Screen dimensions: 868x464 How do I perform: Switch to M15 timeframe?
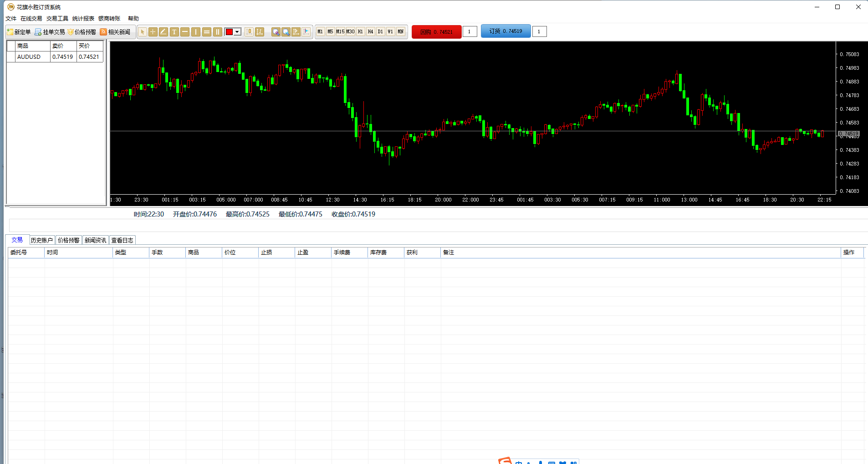click(340, 31)
